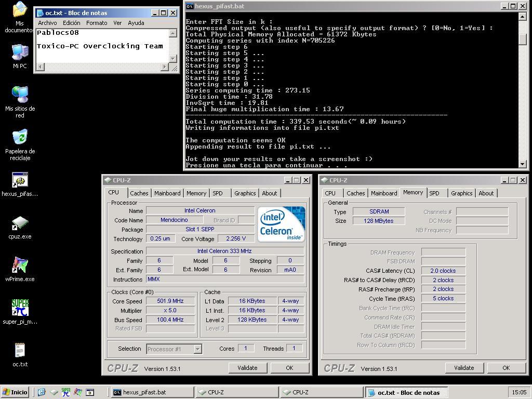Click left CPU-Z window title bar icon
The height and width of the screenshot is (399, 532).
[x=108, y=180]
